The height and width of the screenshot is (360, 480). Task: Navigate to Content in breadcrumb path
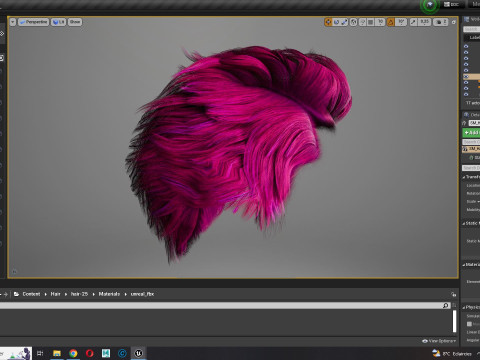pos(31,294)
